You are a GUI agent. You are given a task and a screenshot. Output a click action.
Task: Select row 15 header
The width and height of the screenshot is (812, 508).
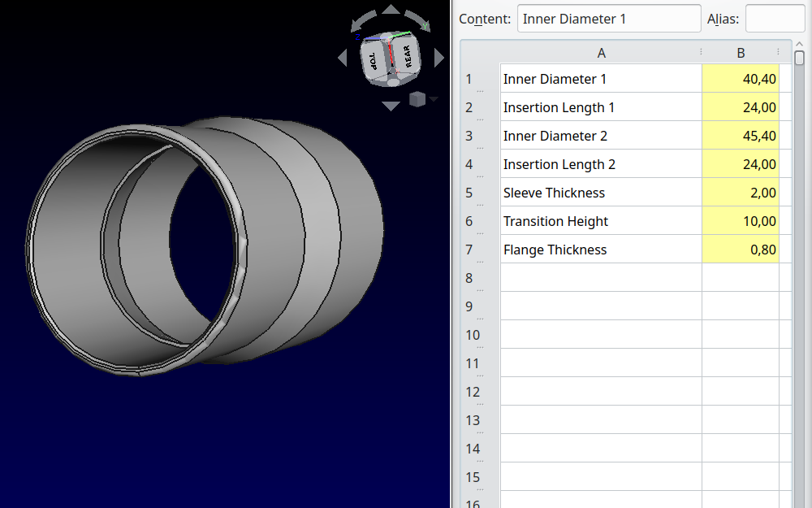(480, 476)
